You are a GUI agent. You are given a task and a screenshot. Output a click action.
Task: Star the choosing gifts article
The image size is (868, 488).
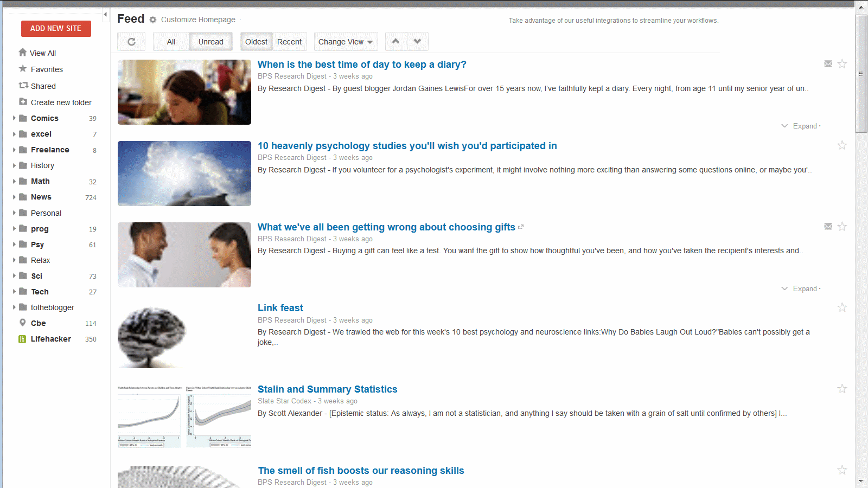[842, 227]
